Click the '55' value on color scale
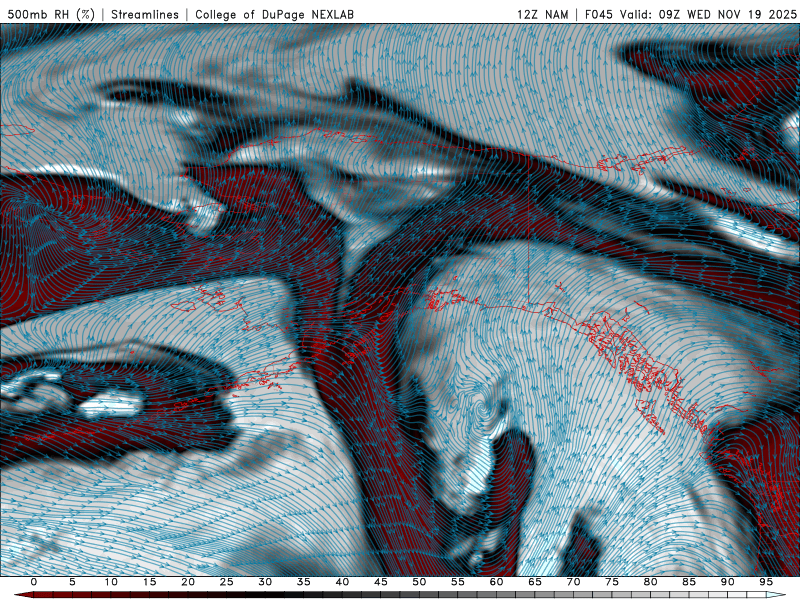This screenshot has width=800, height=600. (x=458, y=582)
